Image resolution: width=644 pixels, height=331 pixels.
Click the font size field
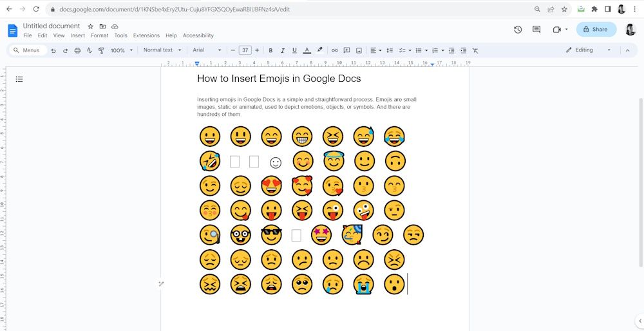coord(245,50)
